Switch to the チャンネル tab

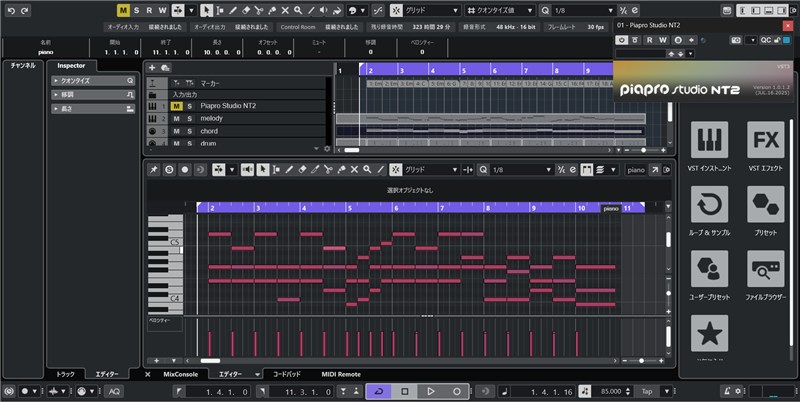pos(23,66)
